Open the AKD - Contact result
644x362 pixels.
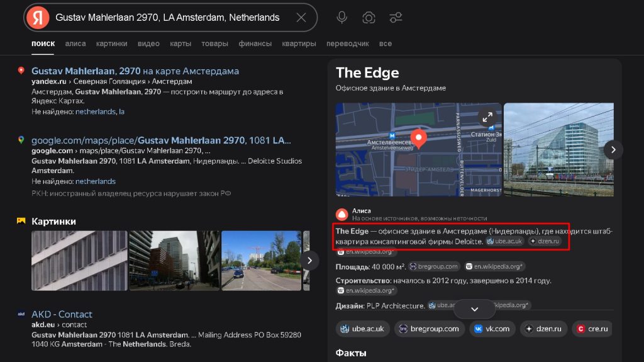click(62, 314)
